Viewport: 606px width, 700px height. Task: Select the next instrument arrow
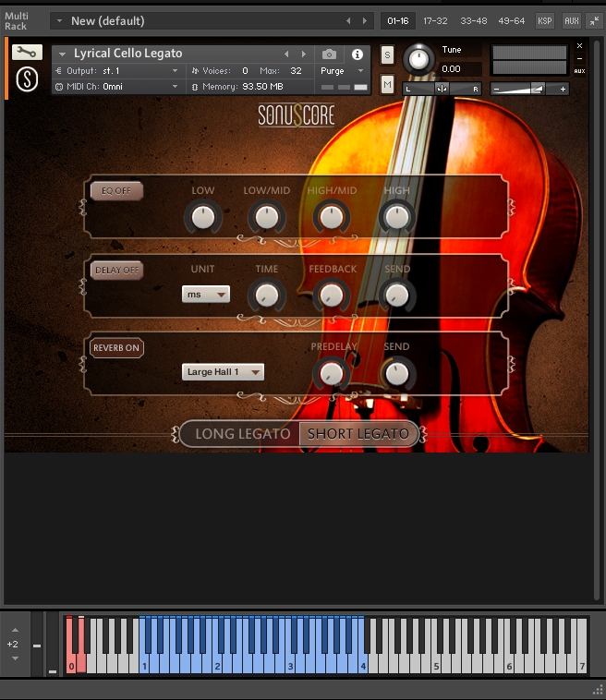tap(304, 54)
